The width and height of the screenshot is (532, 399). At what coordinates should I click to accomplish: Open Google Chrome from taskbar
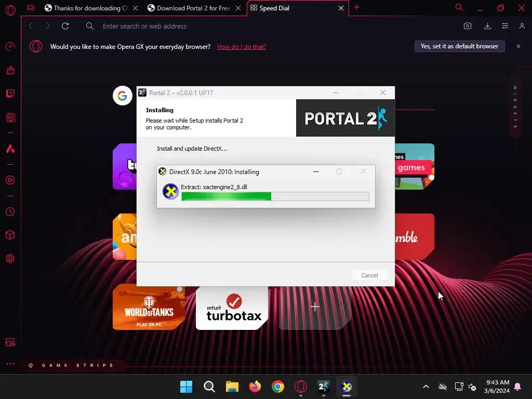278,387
